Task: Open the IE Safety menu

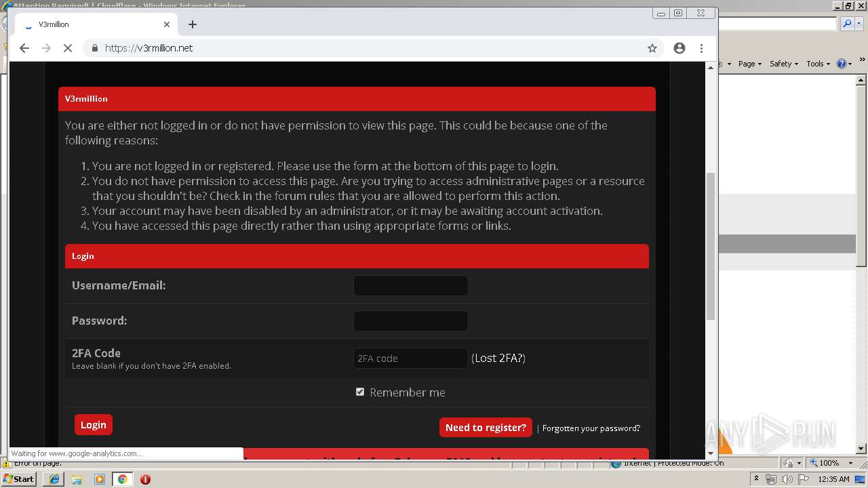Action: click(x=783, y=64)
